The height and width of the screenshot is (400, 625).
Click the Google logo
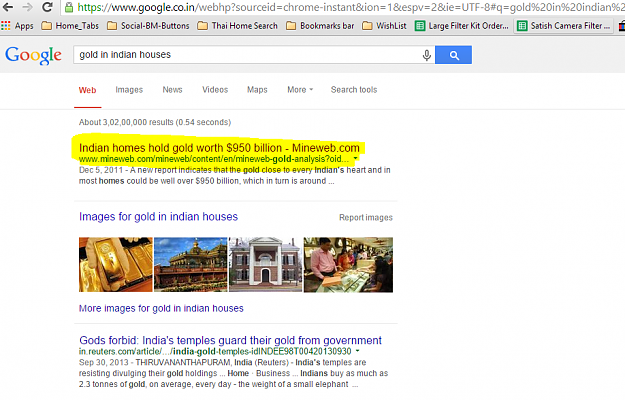[33, 55]
